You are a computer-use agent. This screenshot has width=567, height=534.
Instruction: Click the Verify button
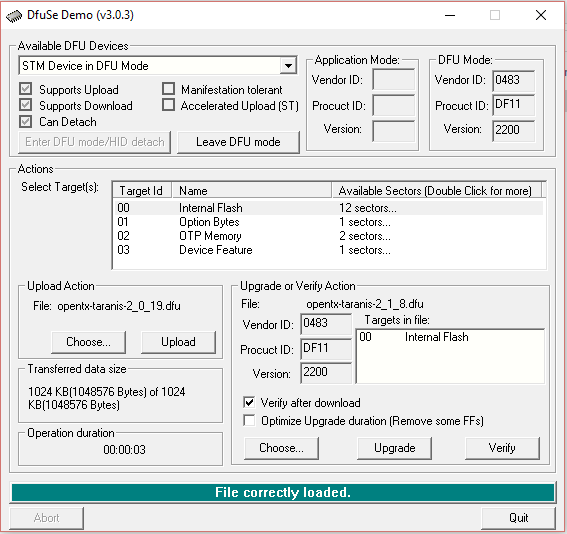502,448
